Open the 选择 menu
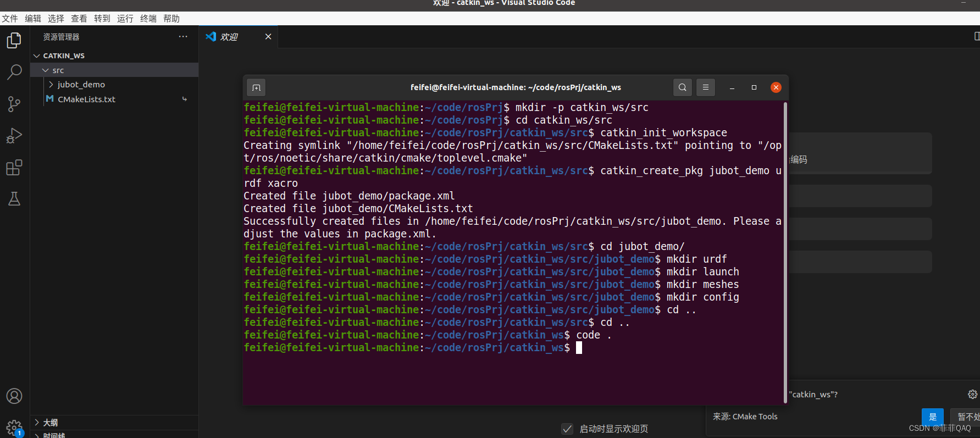The height and width of the screenshot is (438, 980). click(56, 19)
